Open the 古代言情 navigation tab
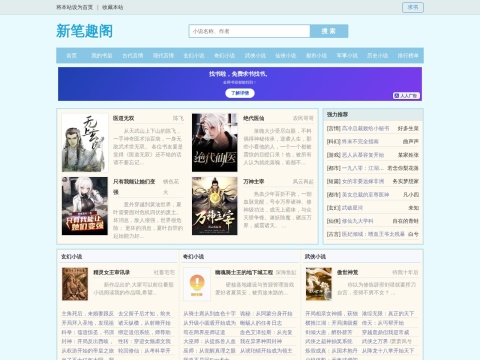480x360 pixels. (x=132, y=56)
